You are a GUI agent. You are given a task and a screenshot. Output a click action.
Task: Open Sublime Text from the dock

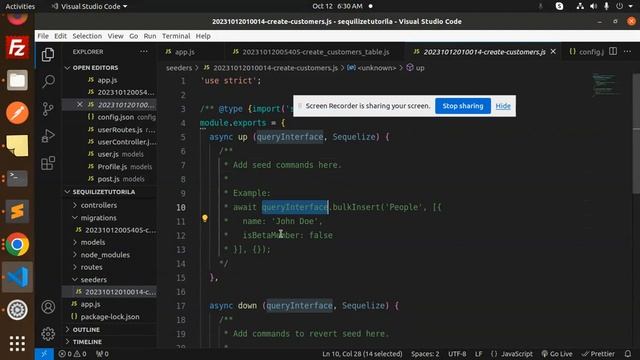tap(17, 211)
